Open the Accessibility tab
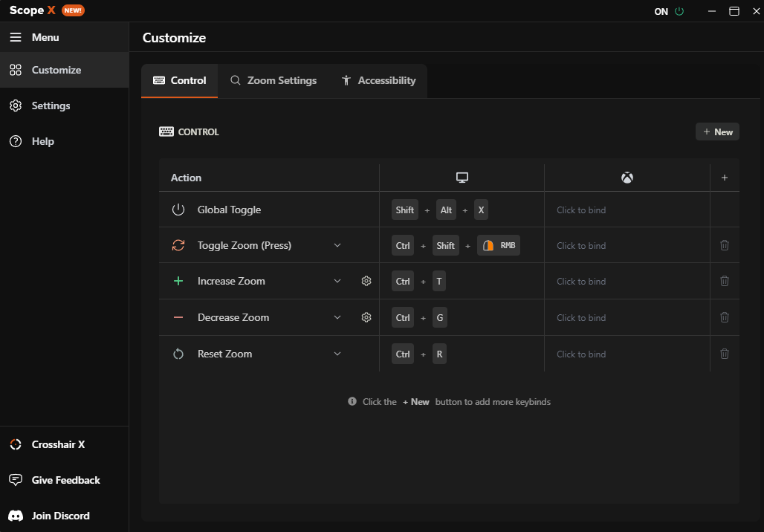Image resolution: width=764 pixels, height=532 pixels. point(378,80)
